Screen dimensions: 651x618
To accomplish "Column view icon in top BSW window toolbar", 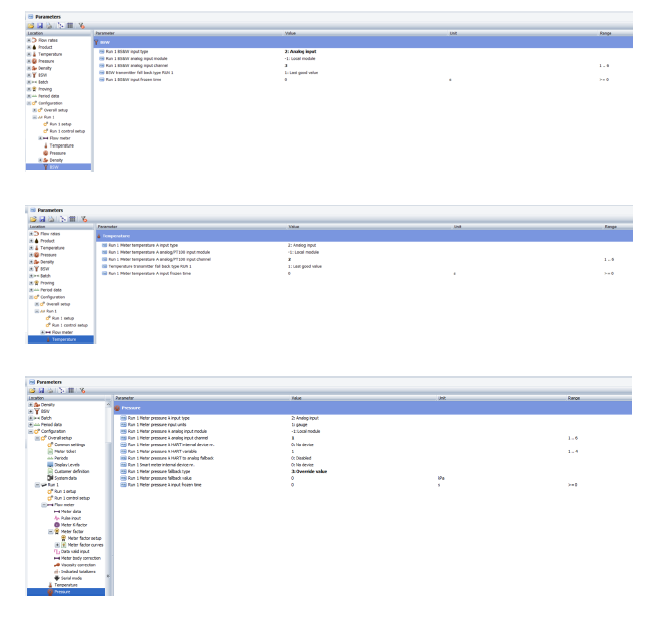I will coord(70,26).
